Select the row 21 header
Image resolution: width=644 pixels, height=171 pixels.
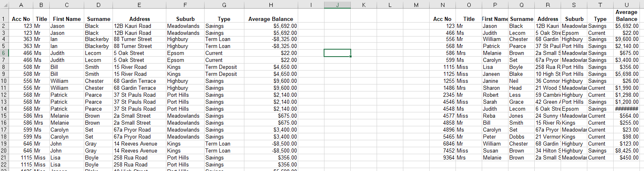click(x=4, y=157)
